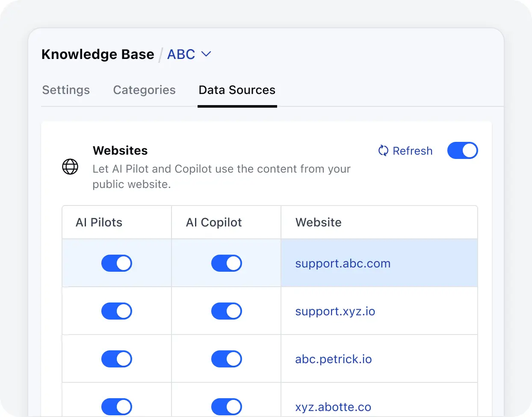Open the abc.petrick.io website link
This screenshot has height=417, width=532.
pos(334,359)
